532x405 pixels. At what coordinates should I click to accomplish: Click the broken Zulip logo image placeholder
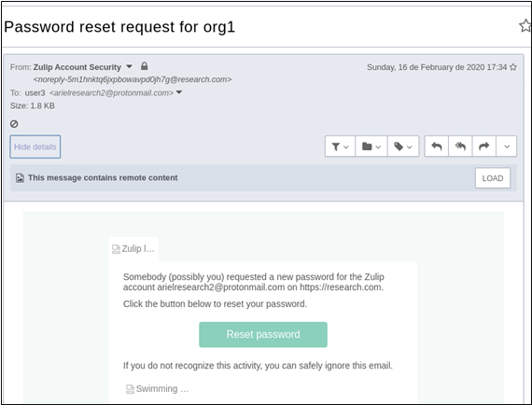tap(133, 249)
